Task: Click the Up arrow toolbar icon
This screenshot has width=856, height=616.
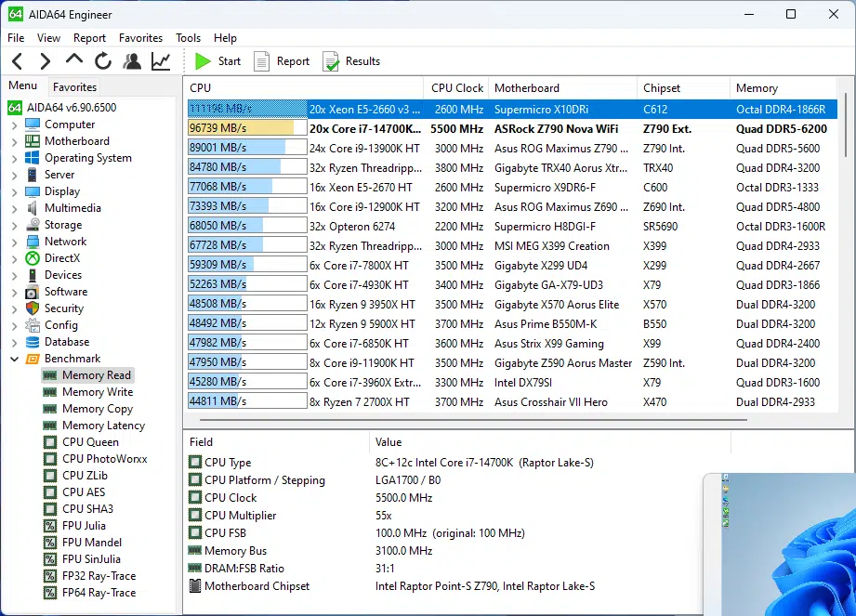Action: (x=74, y=61)
